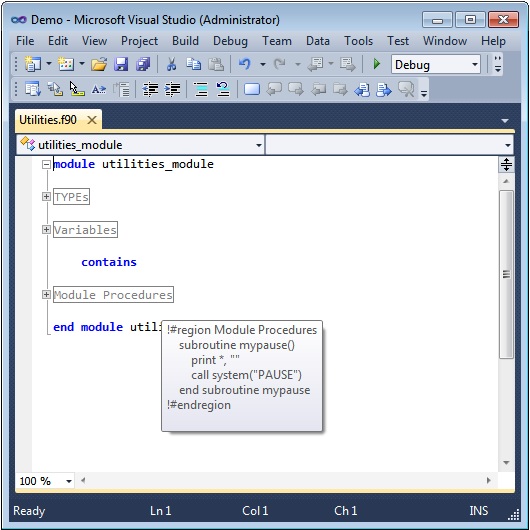Collapse the module utilities_module outline block
This screenshot has height=530, width=530.
tap(46, 165)
